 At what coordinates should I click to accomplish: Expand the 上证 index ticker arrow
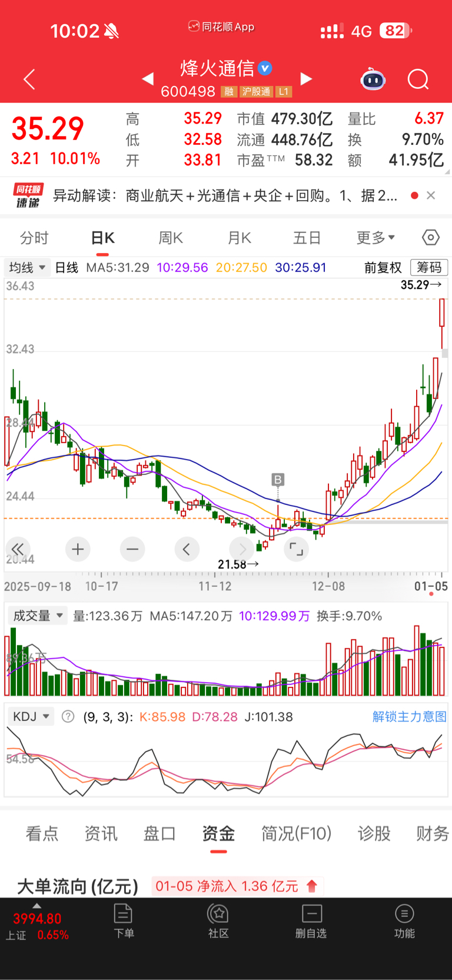pos(37,906)
